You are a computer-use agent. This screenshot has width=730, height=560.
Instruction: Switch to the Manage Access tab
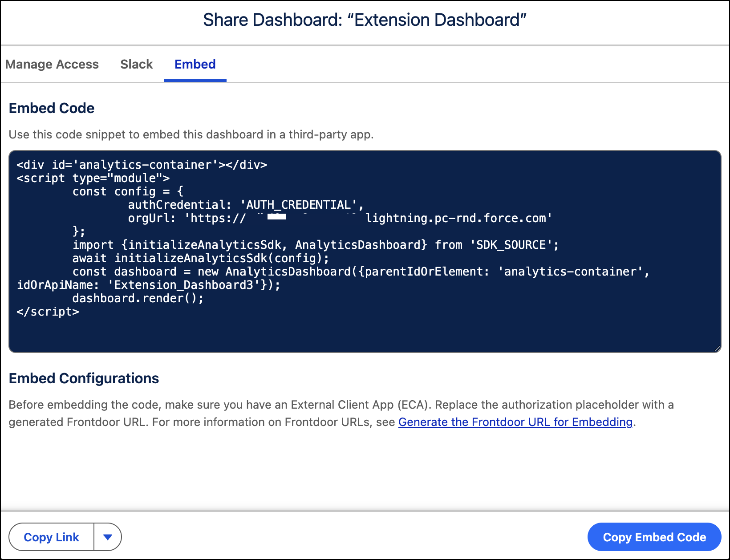[x=52, y=65]
